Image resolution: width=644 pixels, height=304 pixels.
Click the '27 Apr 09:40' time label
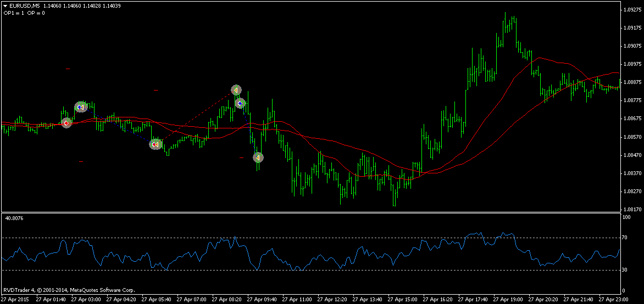[263, 299]
